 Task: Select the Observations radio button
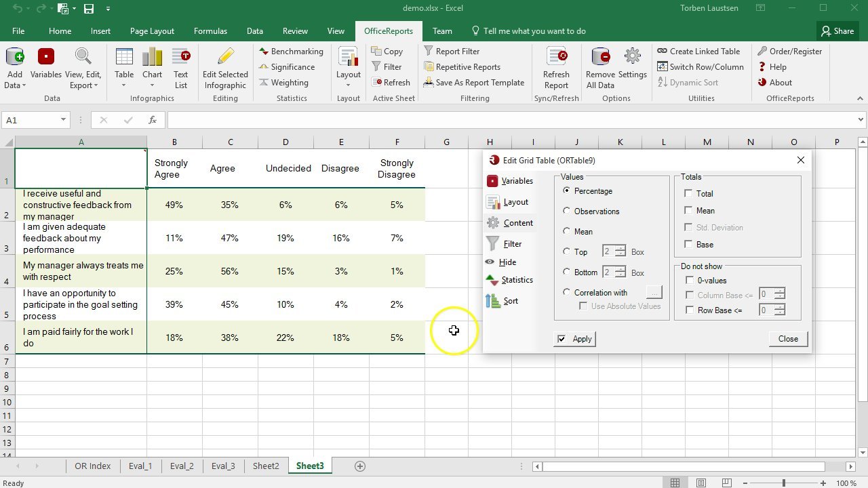coord(567,211)
